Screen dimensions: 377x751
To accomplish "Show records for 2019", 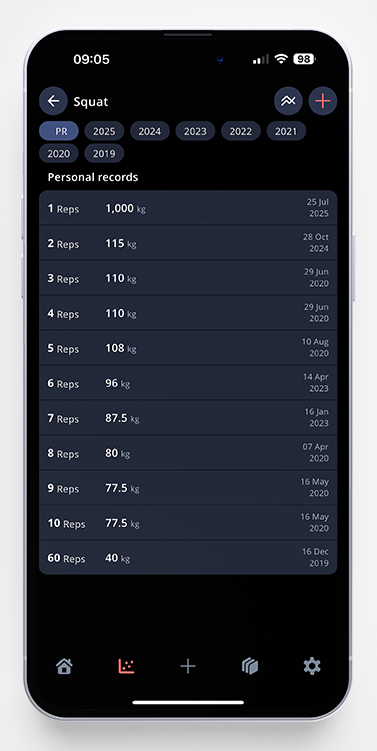I will pyautogui.click(x=104, y=153).
